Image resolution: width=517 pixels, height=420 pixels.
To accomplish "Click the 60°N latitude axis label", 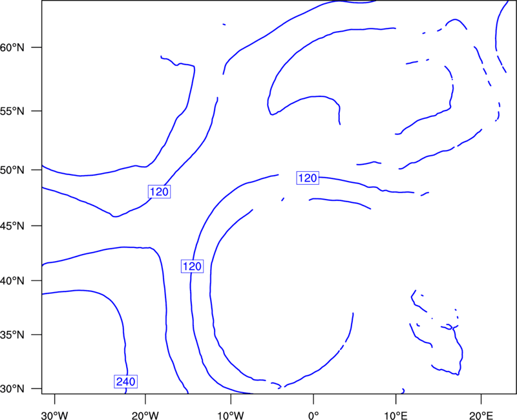I will (12, 48).
